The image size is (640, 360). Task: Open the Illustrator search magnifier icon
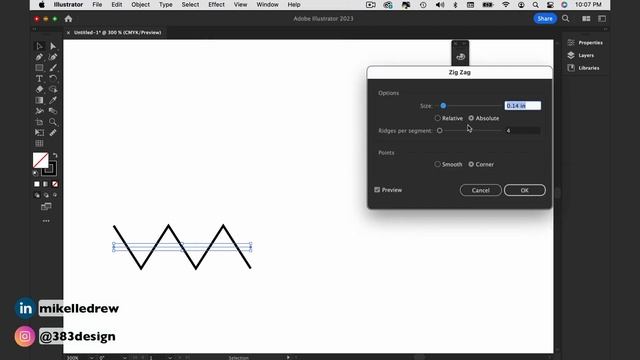click(x=566, y=18)
